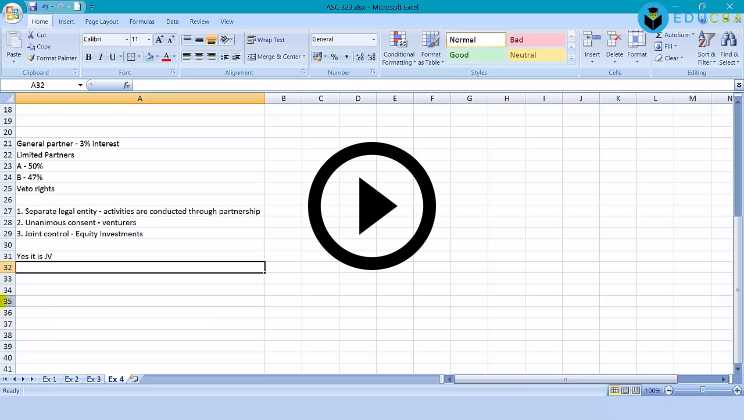Open the Name Box dropdown for A32
This screenshot has width=744, height=420.
point(81,86)
